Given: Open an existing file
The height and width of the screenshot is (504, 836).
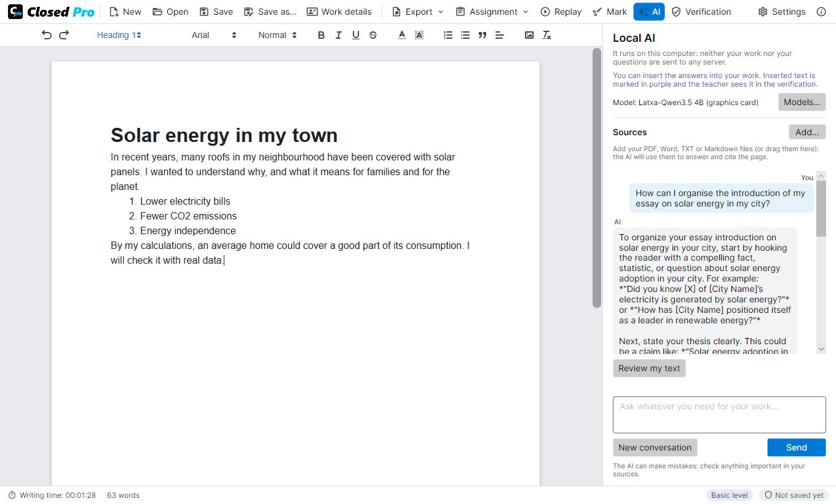Looking at the screenshot, I should coord(170,12).
